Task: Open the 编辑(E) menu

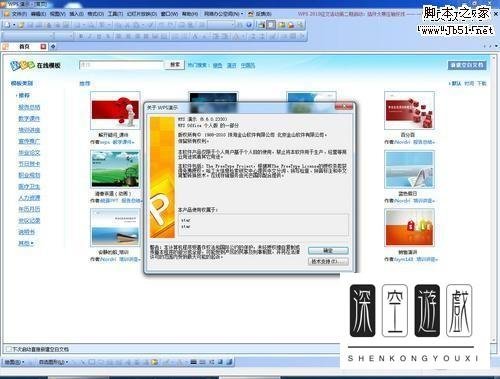Action: coord(38,14)
